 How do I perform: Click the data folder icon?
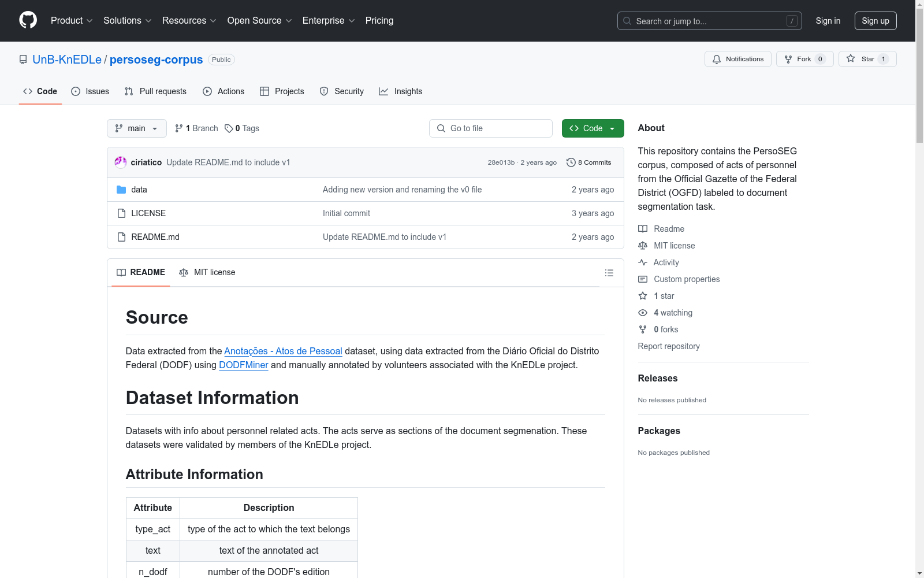121,190
